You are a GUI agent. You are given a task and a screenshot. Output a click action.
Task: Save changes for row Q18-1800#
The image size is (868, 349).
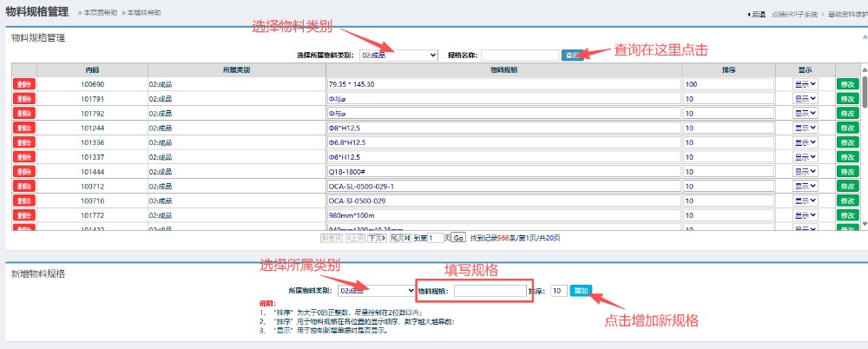click(x=846, y=172)
